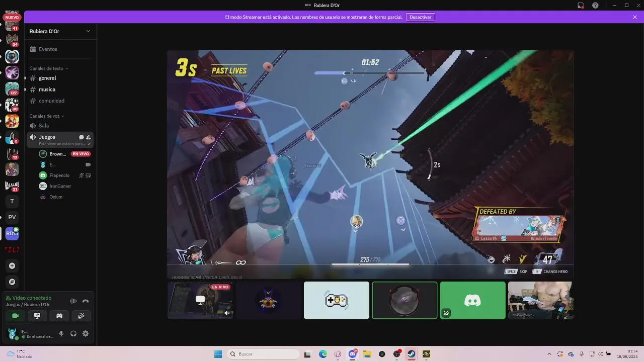Click the deafened icon on the Discord logo tile
644x362 pixels.
click(446, 313)
